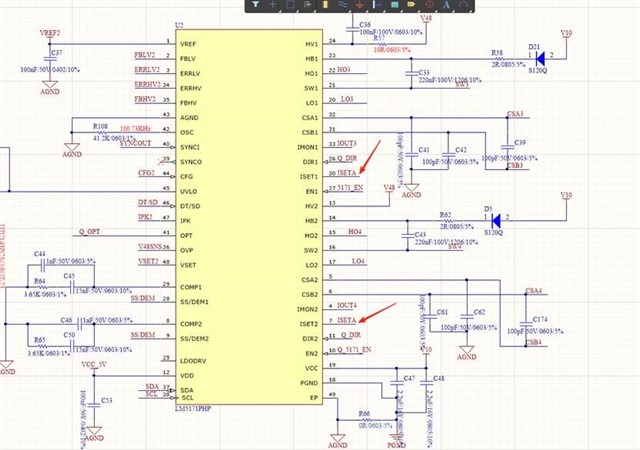Click the Q_5171_EN net label

[x=354, y=350]
